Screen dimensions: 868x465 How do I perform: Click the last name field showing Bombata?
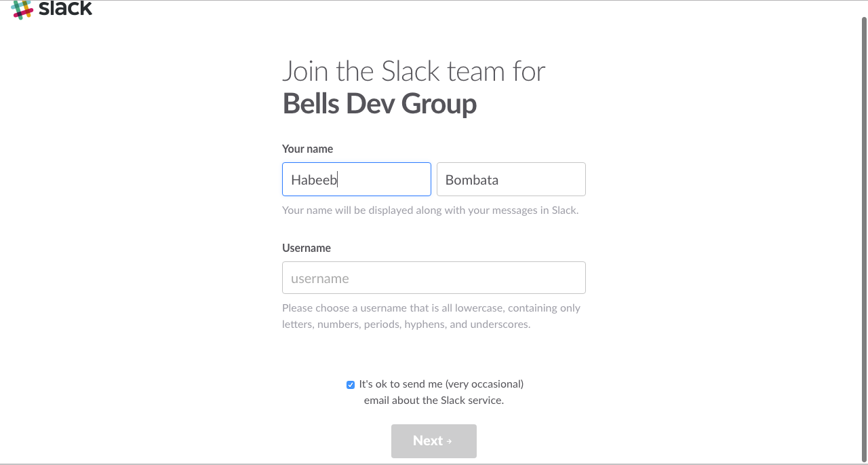(511, 179)
